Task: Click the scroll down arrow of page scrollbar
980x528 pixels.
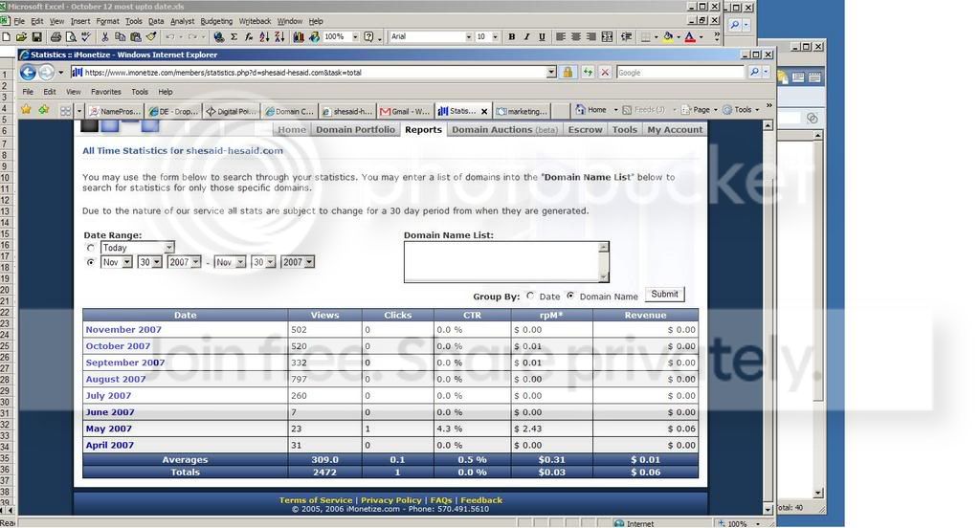Action: [768, 509]
